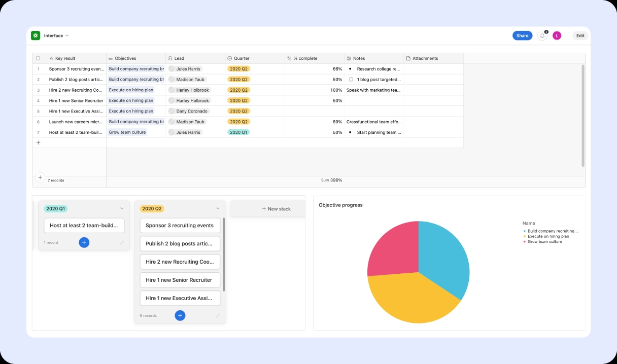Click the round add record button near 7 records
This screenshot has width=617, height=364.
click(40, 177)
